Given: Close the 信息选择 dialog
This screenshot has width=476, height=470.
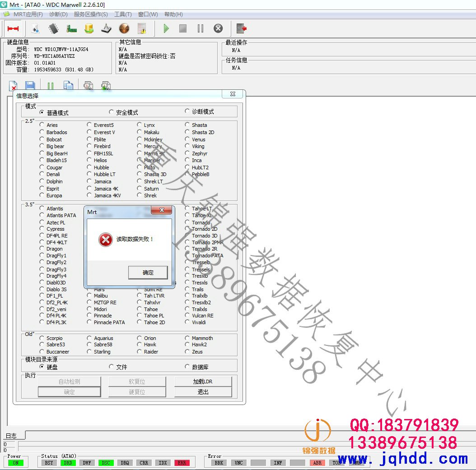Looking at the screenshot, I should [233, 94].
